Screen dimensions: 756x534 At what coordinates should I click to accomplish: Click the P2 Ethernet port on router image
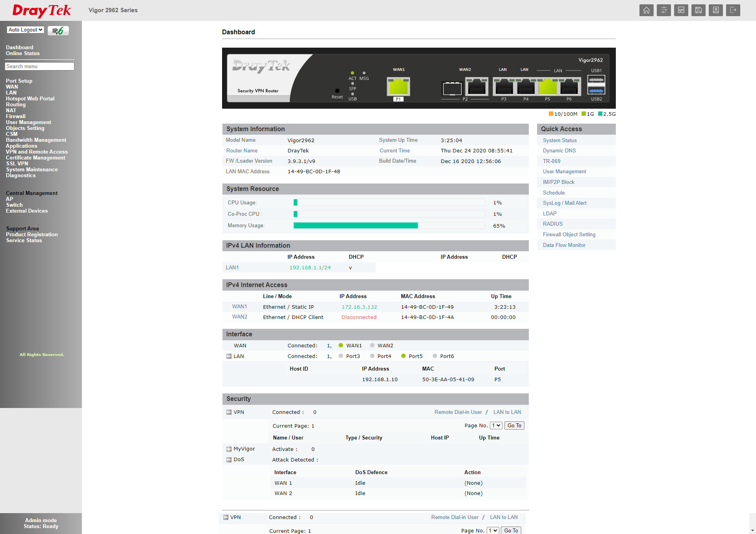click(x=477, y=86)
